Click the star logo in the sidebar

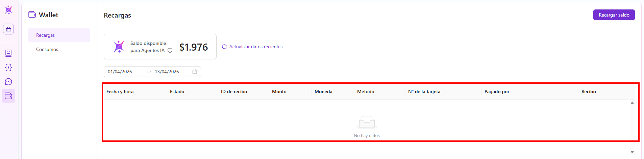click(x=8, y=10)
